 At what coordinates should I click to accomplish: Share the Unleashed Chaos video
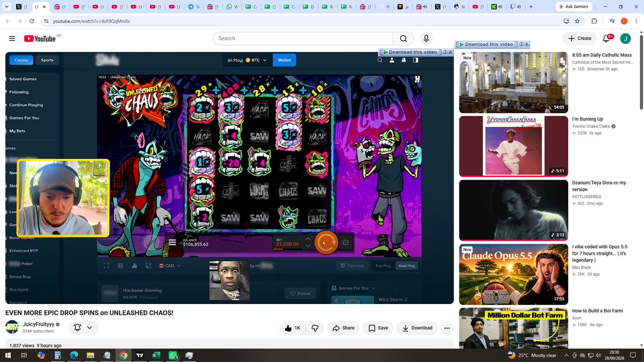click(x=343, y=328)
